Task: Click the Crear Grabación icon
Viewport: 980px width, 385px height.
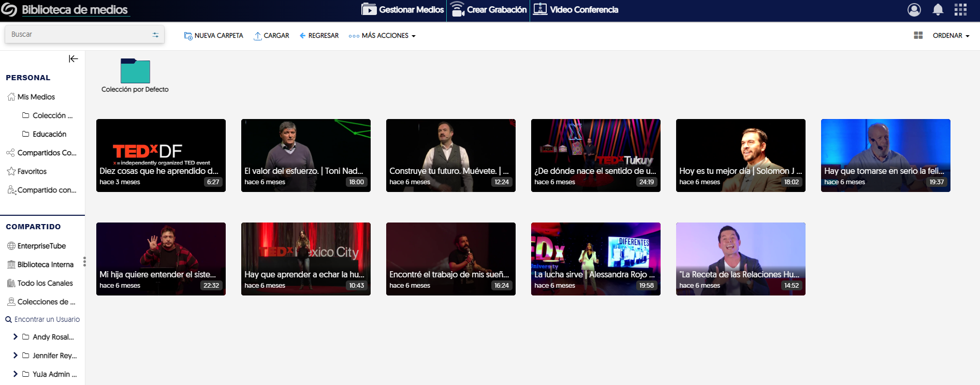Action: coord(458,10)
